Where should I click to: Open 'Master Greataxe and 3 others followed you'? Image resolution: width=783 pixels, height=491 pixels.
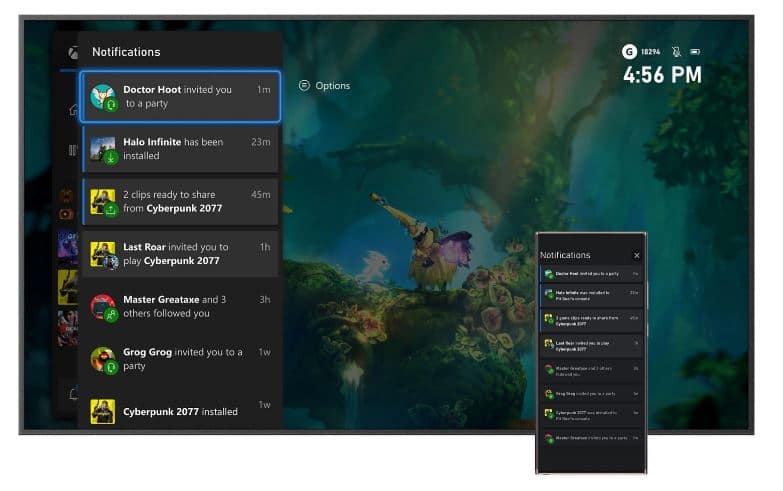click(180, 306)
